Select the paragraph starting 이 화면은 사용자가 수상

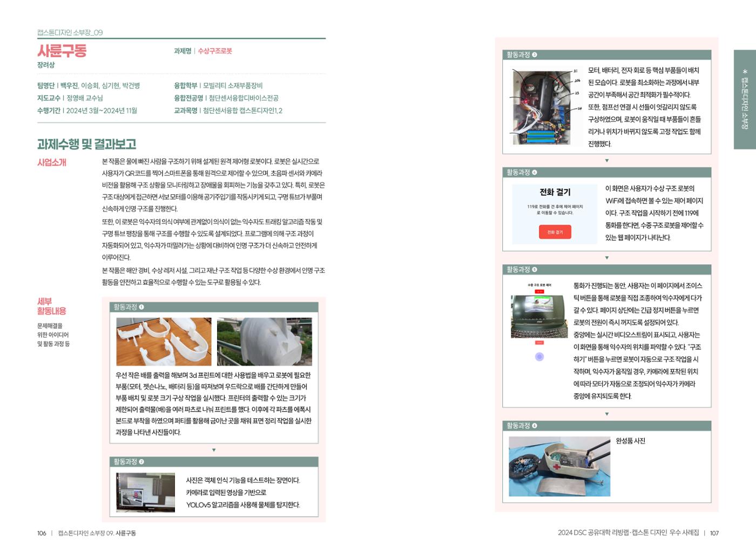click(x=654, y=213)
